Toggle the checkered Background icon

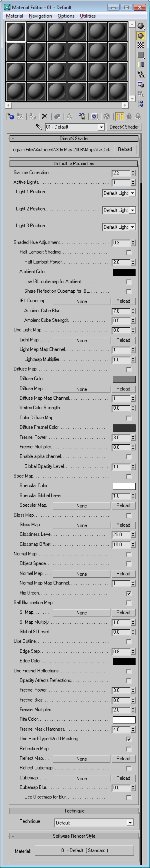click(x=140, y=45)
